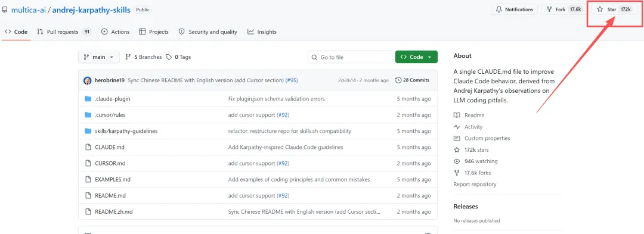The width and height of the screenshot is (644, 234).
Task: Open Notifications bell
Action: [x=514, y=10]
